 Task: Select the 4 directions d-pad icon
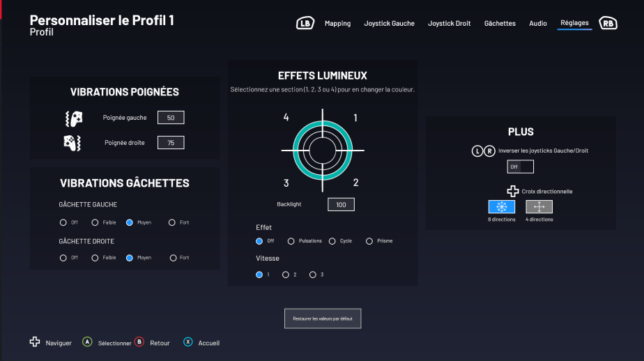click(x=539, y=207)
